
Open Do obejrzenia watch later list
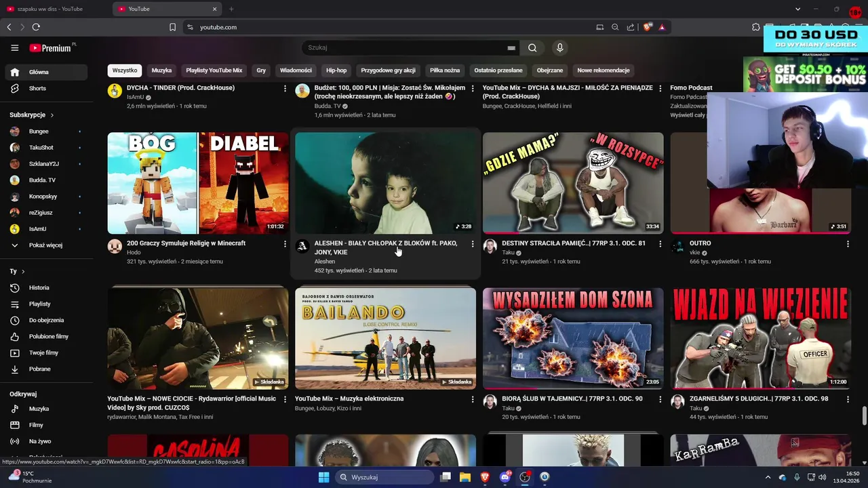(46, 320)
